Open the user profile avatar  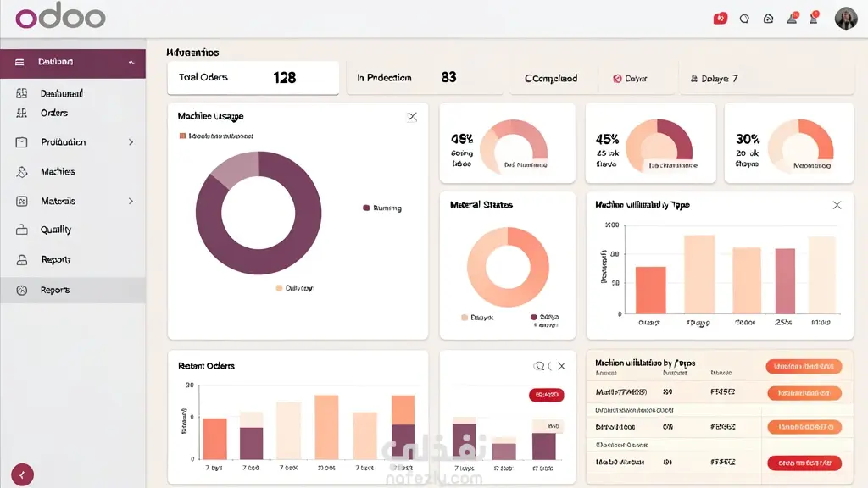[x=845, y=19]
